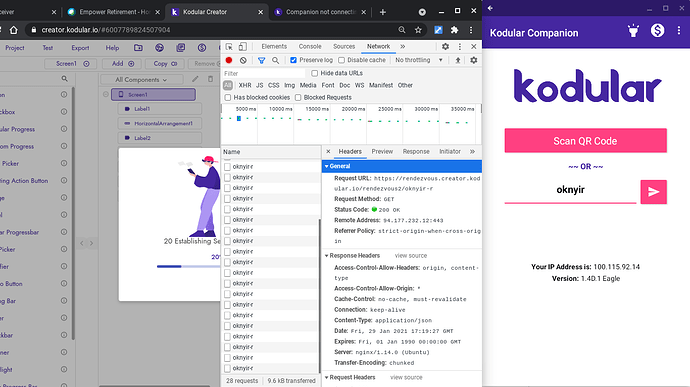This screenshot has width=690, height=387.
Task: Open DevTools three-dot customize menu
Action: [x=460, y=47]
